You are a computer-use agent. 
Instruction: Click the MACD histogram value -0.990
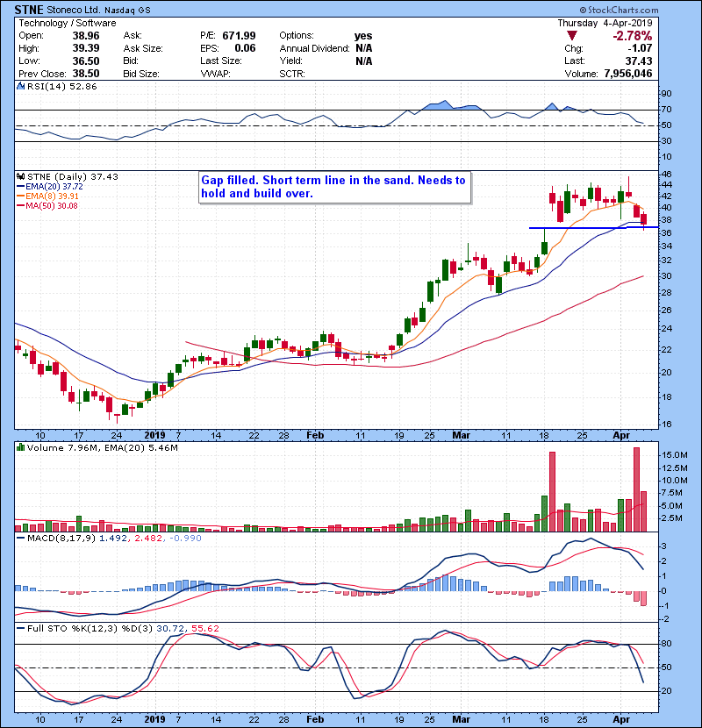point(185,539)
